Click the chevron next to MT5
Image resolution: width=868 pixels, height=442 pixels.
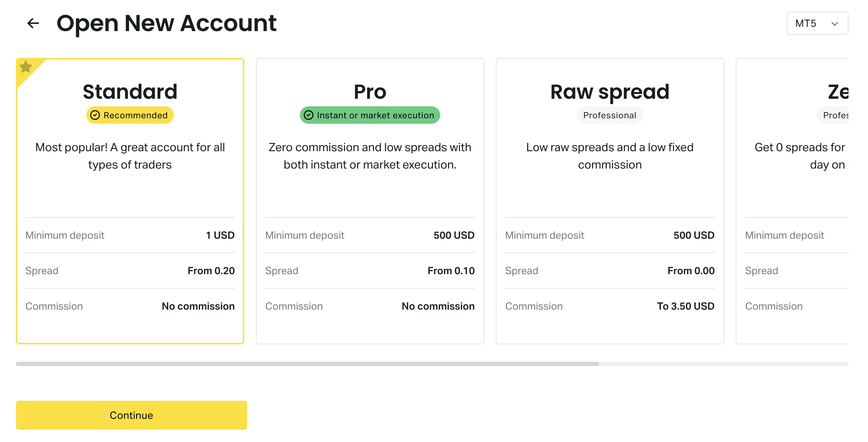834,23
